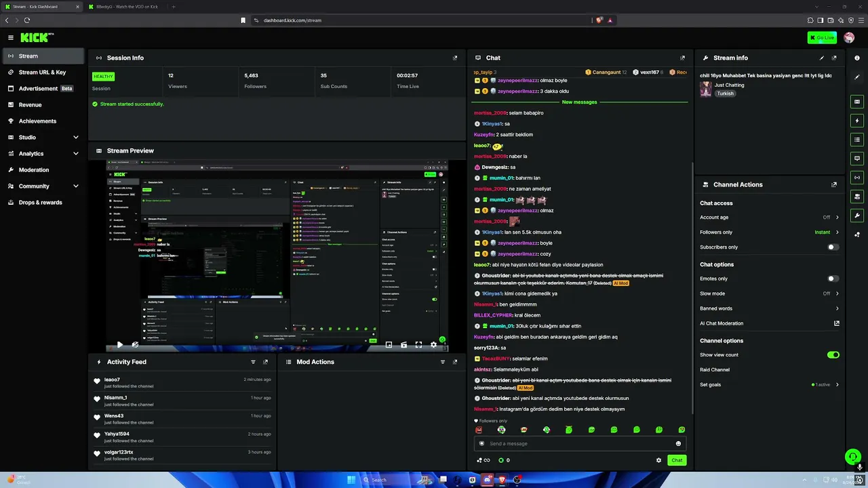Image resolution: width=868 pixels, height=488 pixels.
Task: Jump to New messages in chat
Action: (579, 102)
